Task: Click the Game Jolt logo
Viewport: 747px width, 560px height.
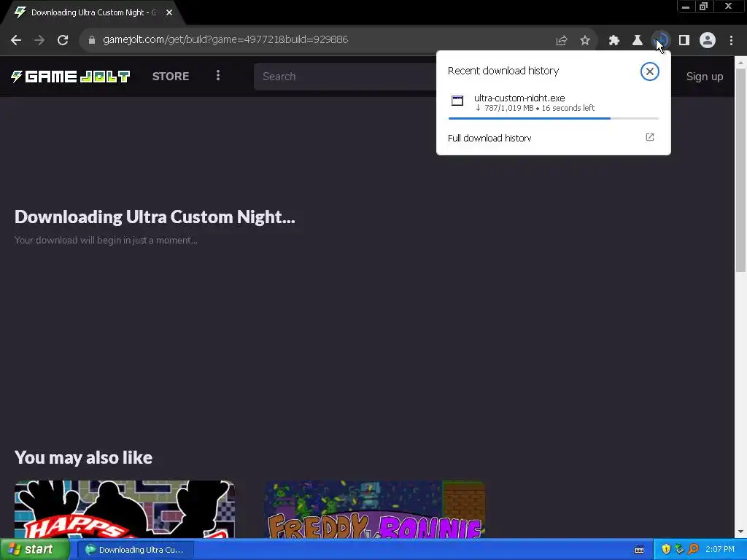Action: pos(71,76)
